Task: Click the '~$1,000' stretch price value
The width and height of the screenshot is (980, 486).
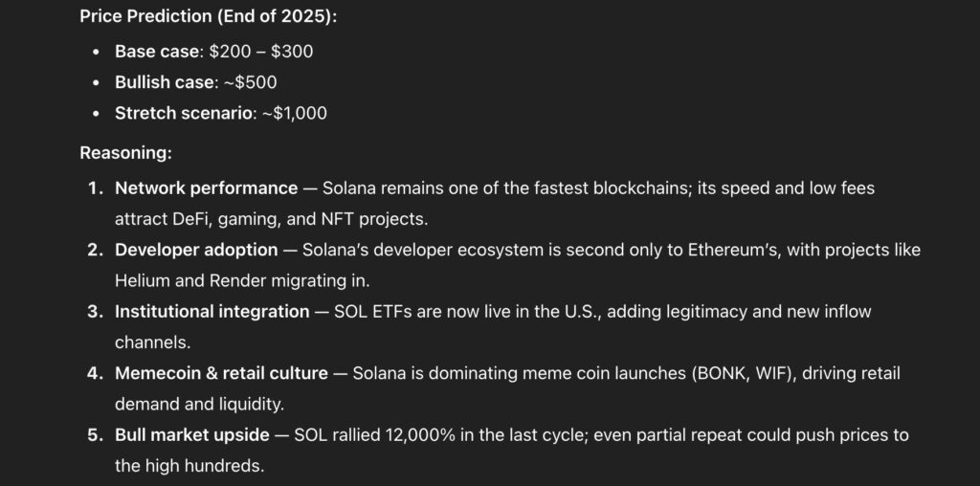Action: point(295,113)
